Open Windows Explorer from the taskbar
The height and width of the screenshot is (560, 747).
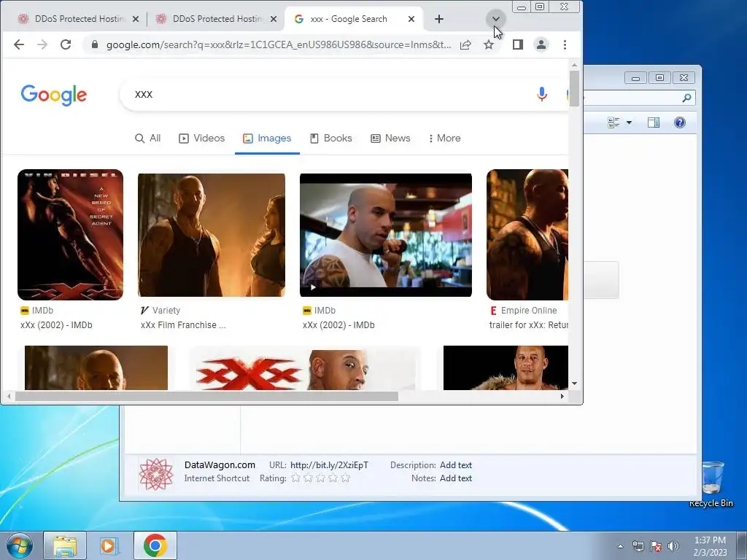point(65,545)
